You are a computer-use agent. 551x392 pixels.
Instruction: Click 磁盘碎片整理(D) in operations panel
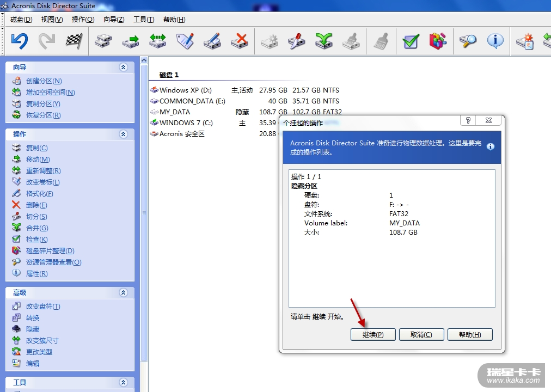(50, 251)
